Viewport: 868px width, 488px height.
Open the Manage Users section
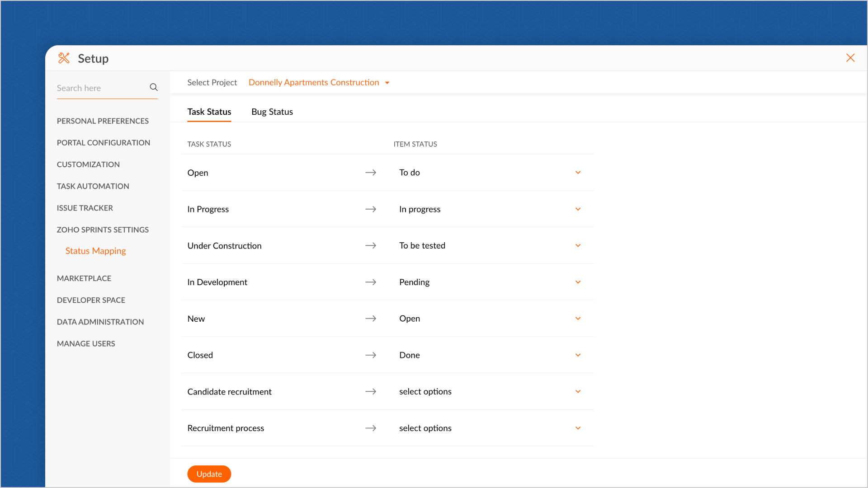point(86,343)
